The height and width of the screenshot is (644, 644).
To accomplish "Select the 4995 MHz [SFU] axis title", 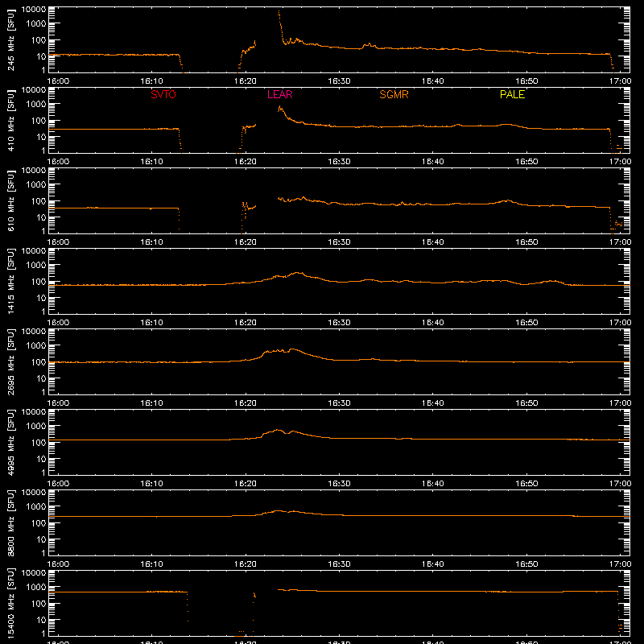I will (11, 442).
